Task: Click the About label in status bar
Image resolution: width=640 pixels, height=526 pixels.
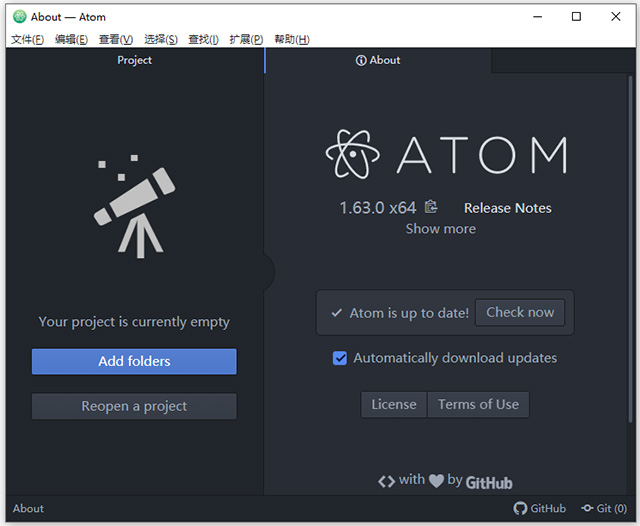Action: (28, 508)
